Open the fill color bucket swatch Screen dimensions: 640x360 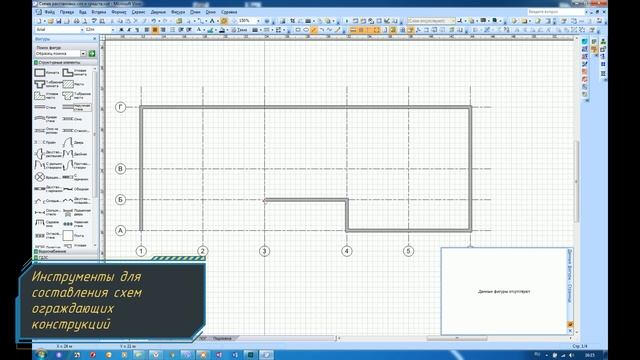point(222,29)
